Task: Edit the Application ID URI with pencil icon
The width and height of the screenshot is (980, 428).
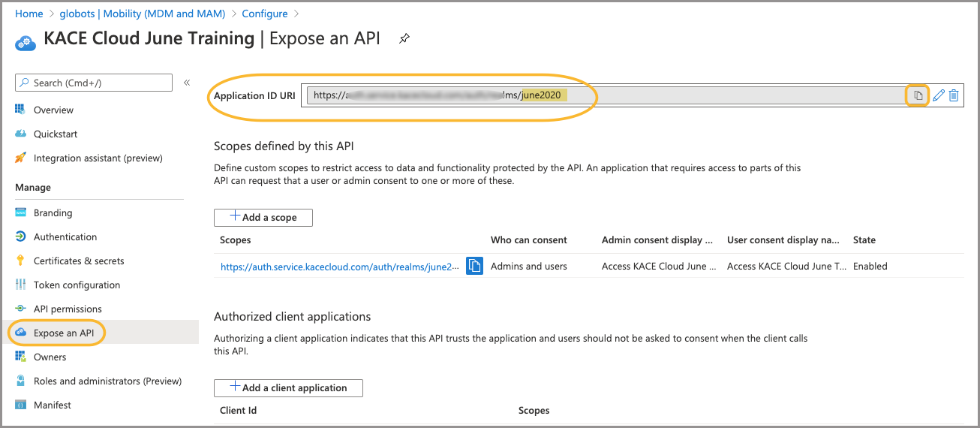Action: (x=938, y=95)
